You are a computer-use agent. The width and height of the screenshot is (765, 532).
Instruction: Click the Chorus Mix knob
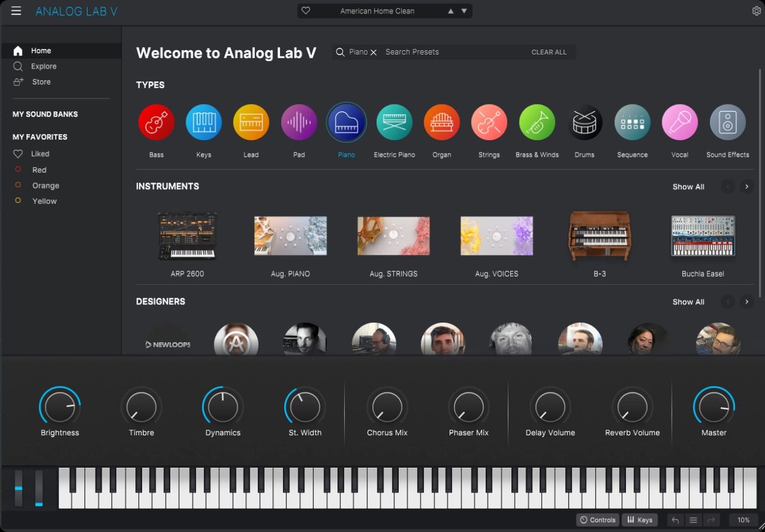click(x=387, y=406)
